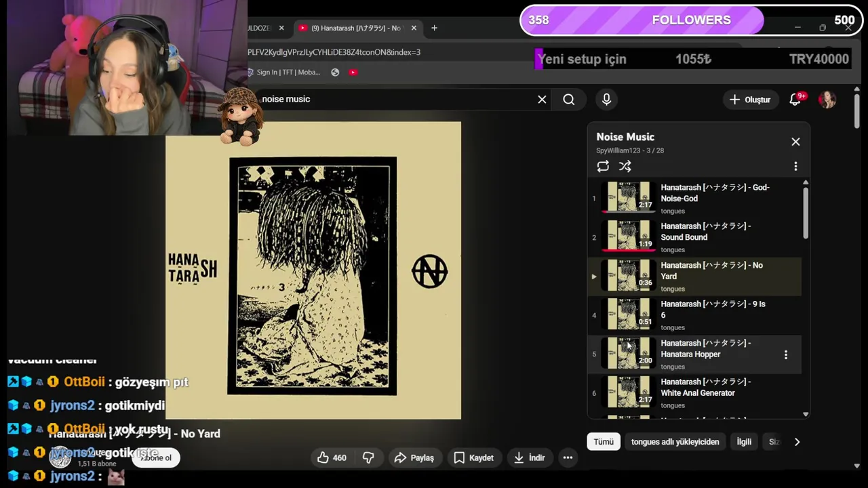Viewport: 868px width, 488px height.
Task: Toggle playlist loop
Action: tap(603, 166)
